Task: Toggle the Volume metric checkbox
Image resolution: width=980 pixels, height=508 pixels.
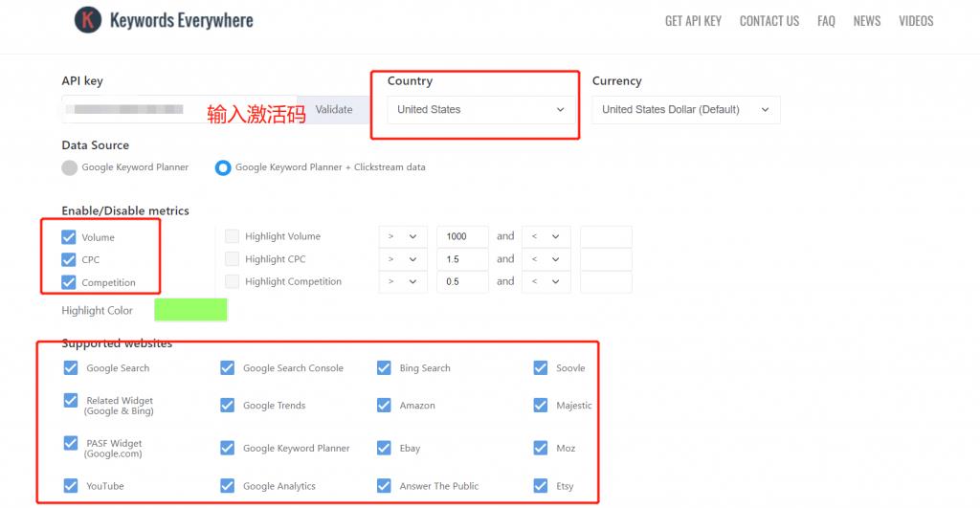Action: click(69, 237)
